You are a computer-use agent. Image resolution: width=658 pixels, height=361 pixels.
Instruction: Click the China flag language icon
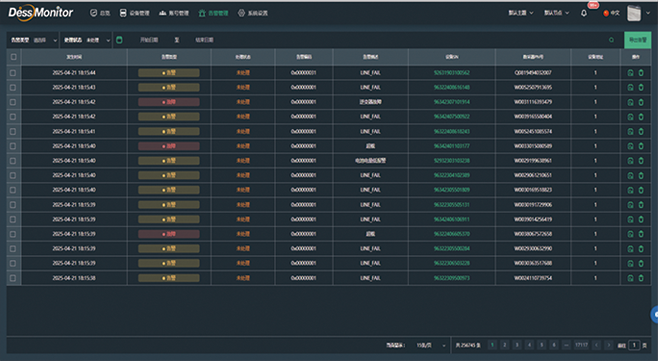click(x=606, y=13)
